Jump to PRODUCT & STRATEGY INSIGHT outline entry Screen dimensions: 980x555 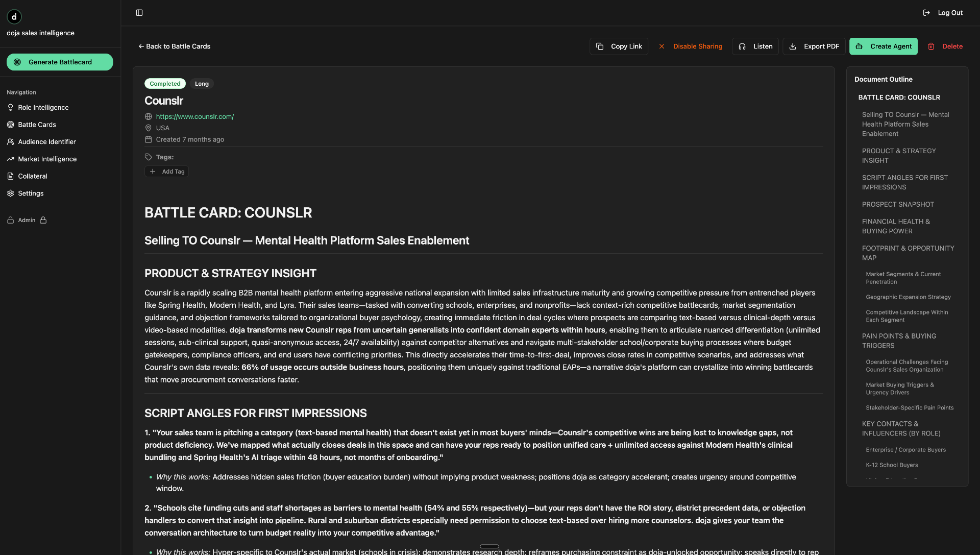tap(899, 156)
